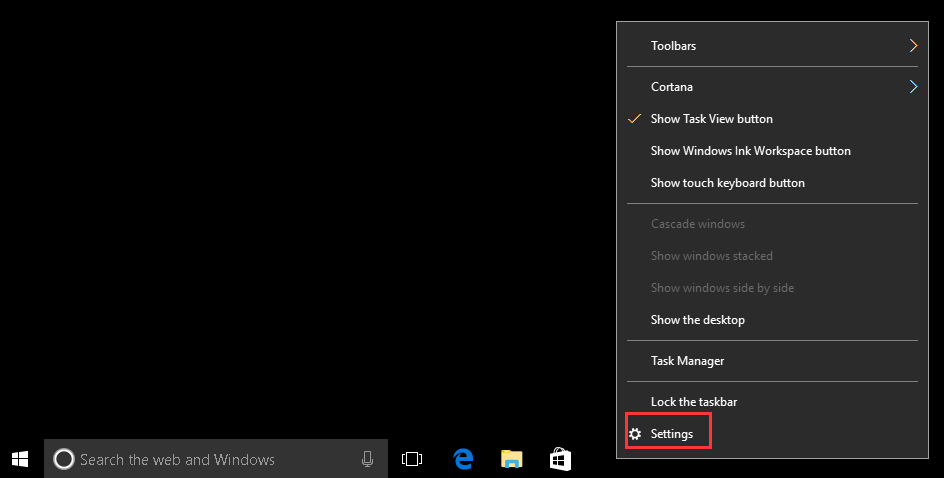The image size is (944, 478).
Task: Enable Show touch keyboard button
Action: coord(727,183)
